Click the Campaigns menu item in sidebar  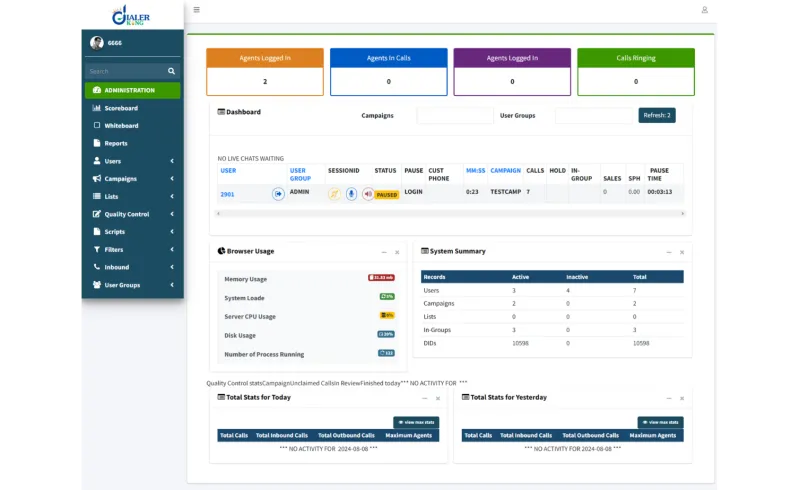pos(133,179)
